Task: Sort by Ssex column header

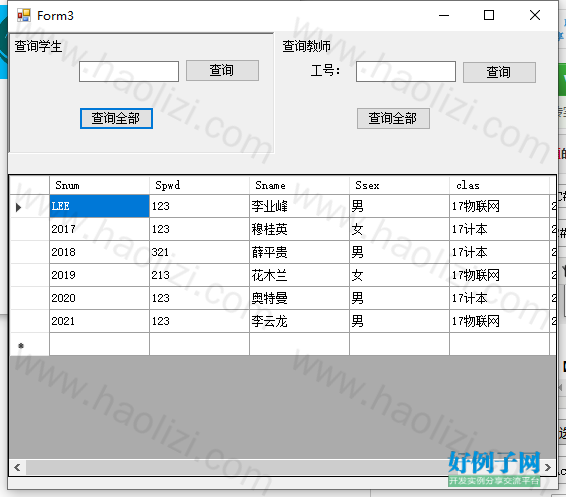Action: pos(399,185)
